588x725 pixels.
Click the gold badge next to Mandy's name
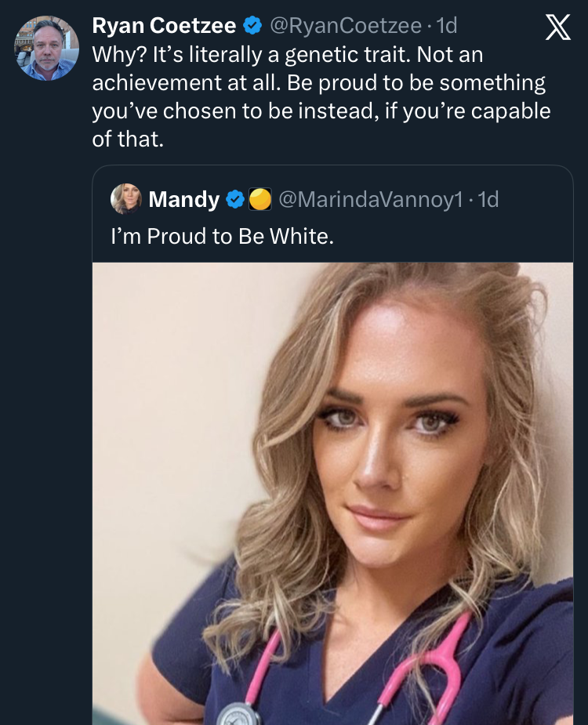(260, 200)
